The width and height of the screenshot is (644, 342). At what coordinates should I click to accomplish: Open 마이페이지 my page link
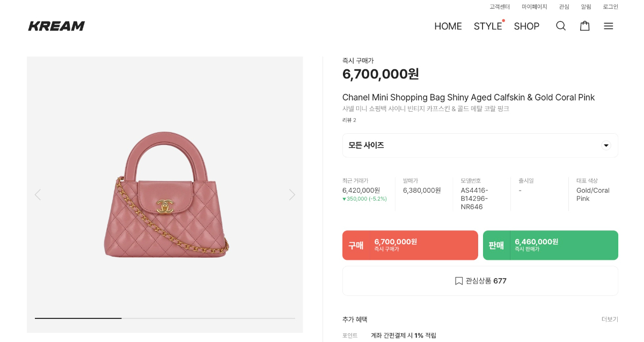point(535,7)
